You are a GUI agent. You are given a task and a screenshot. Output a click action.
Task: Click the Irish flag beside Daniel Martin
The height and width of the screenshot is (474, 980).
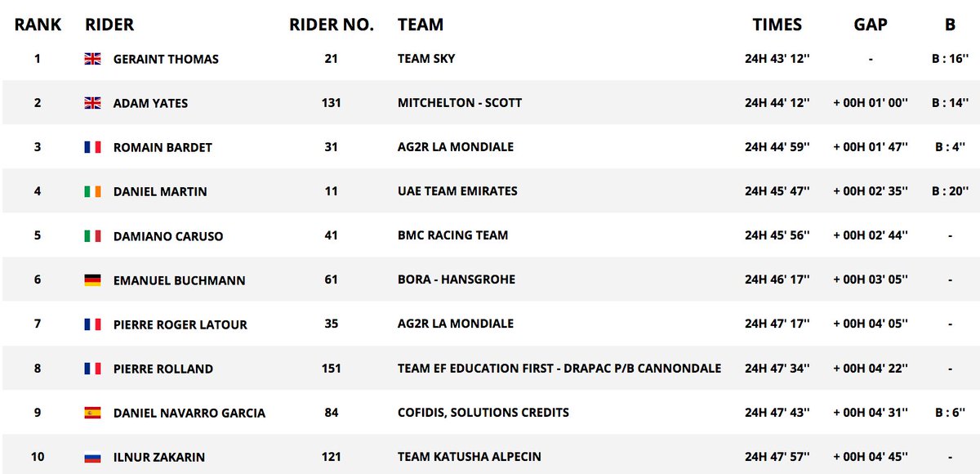(x=92, y=191)
